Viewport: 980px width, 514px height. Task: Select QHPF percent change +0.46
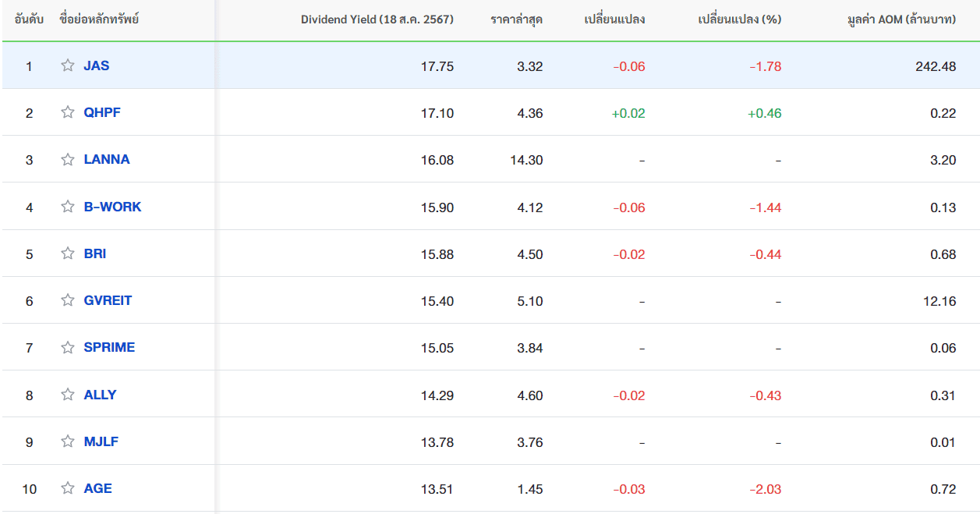pyautogui.click(x=765, y=113)
